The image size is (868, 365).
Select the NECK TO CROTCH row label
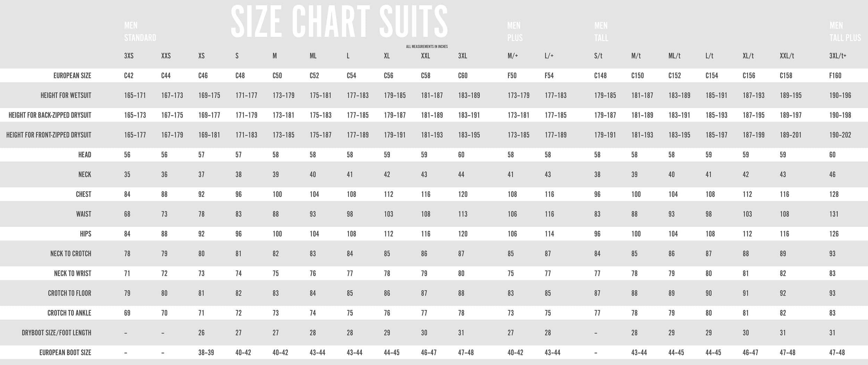(x=70, y=254)
